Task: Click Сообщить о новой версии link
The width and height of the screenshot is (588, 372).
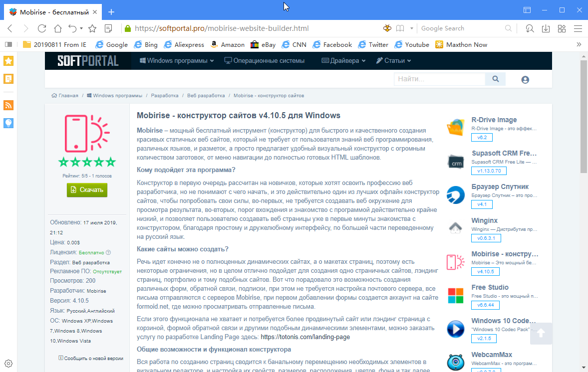Action: coord(91,358)
